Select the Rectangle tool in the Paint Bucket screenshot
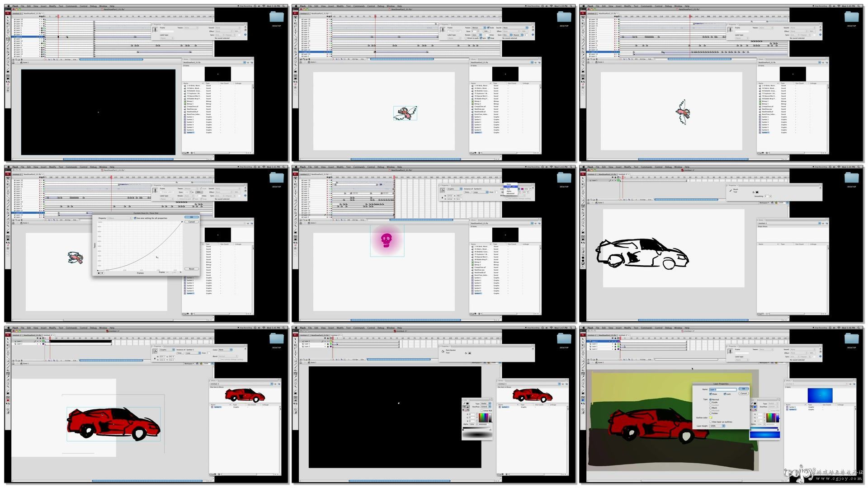 click(295, 361)
